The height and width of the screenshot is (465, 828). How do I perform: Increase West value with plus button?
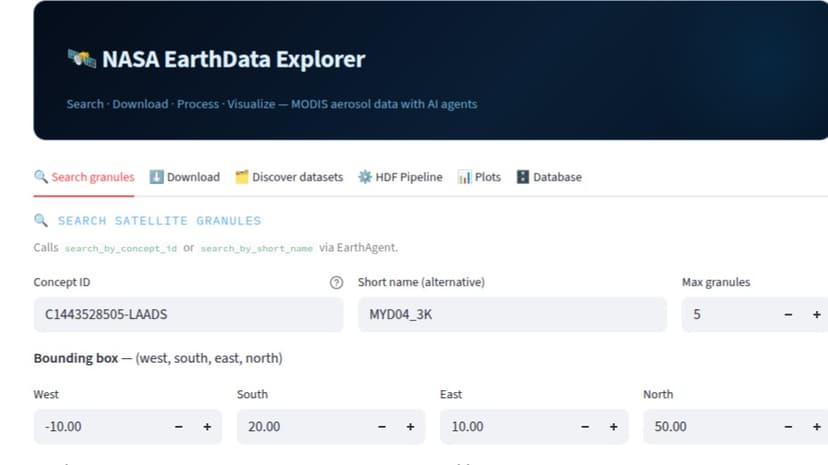coord(207,426)
